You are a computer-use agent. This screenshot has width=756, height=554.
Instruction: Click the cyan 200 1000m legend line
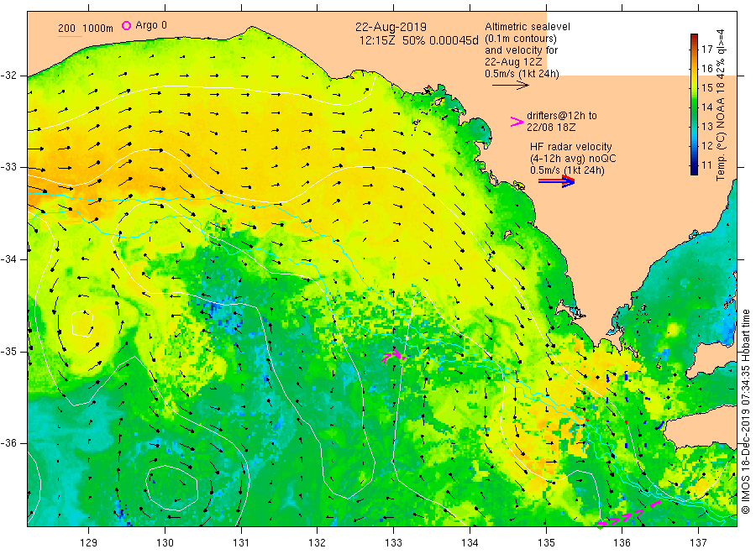pyautogui.click(x=70, y=36)
